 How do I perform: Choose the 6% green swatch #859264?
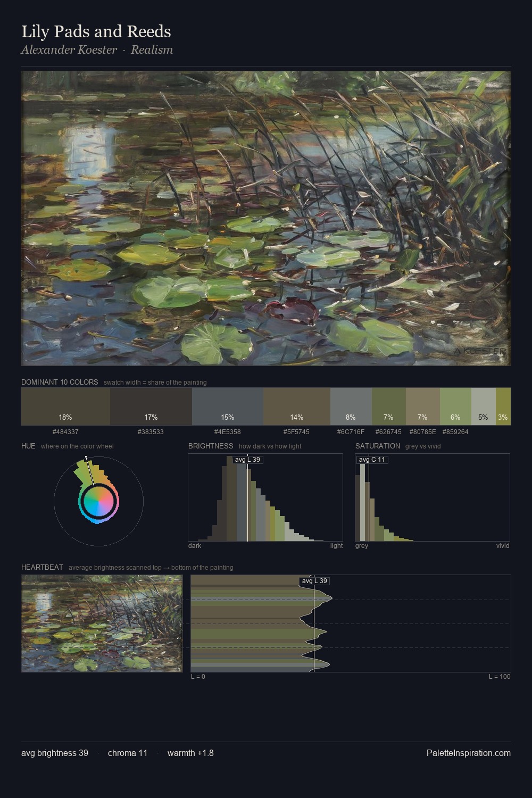click(x=455, y=406)
